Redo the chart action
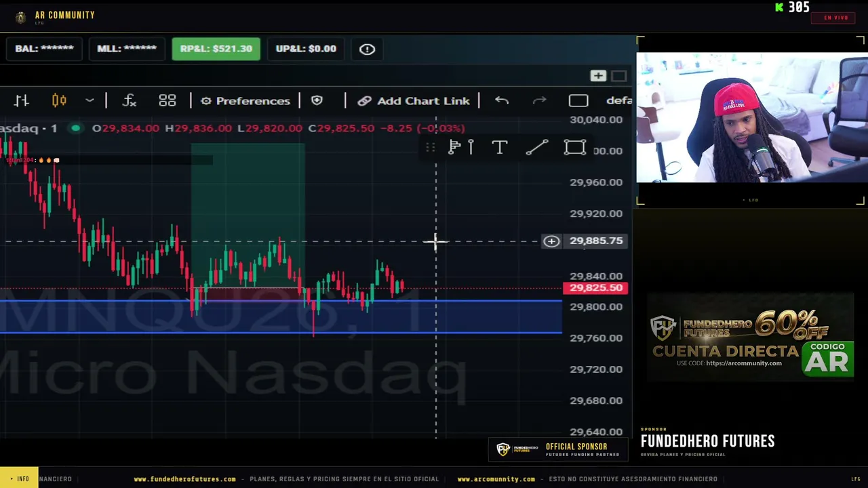 pyautogui.click(x=540, y=101)
